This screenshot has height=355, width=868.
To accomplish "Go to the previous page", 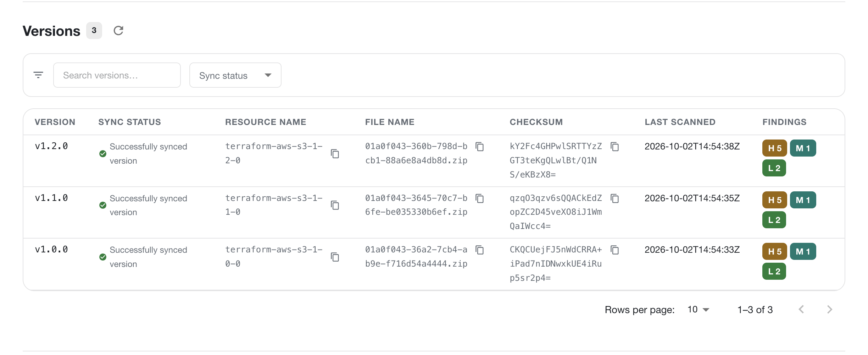I will [801, 310].
